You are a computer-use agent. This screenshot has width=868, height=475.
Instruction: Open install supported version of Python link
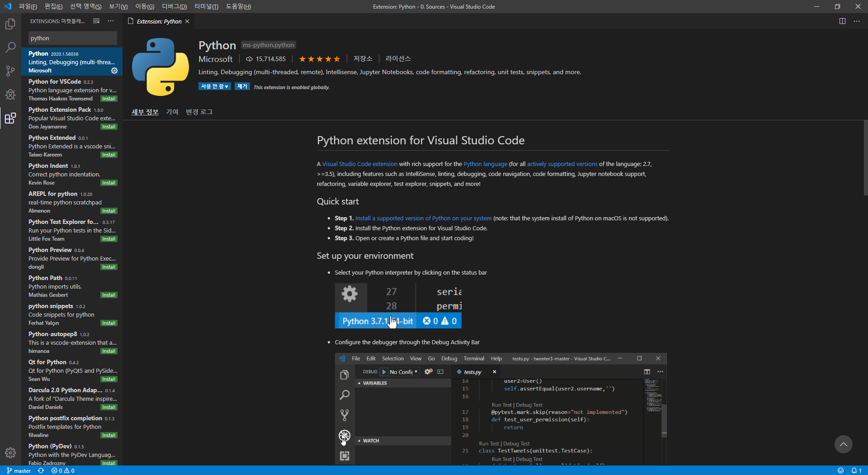423,218
